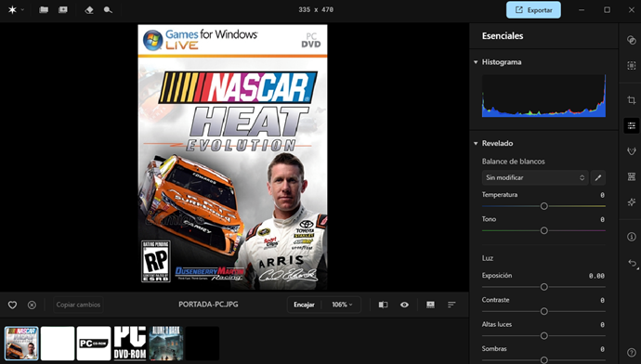The height and width of the screenshot is (364, 641).
Task: Click the Exposición slider handle
Action: tap(543, 287)
